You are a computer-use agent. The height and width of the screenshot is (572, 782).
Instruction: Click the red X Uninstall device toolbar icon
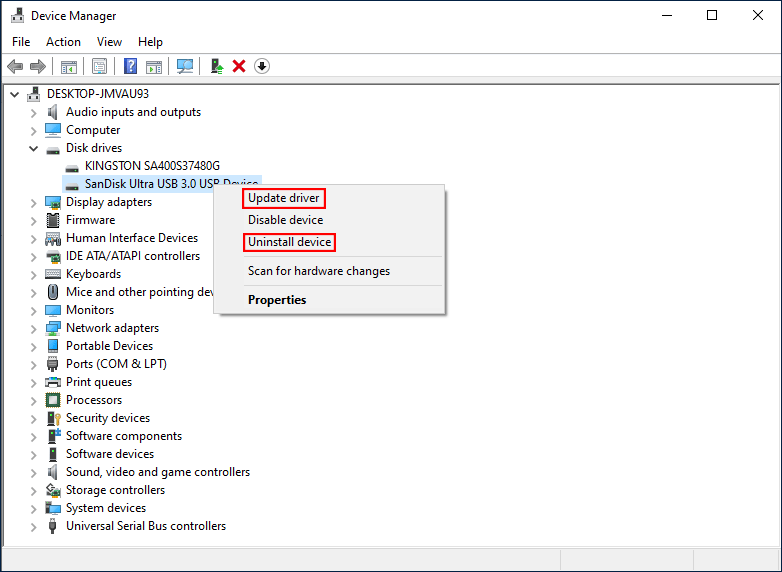click(x=239, y=66)
